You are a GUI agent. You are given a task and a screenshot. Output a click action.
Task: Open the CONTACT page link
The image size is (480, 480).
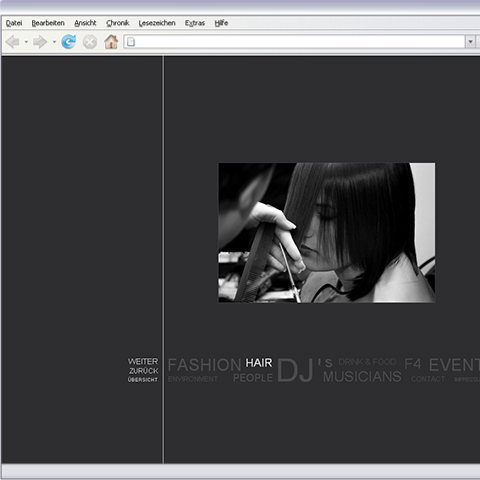[x=428, y=379]
